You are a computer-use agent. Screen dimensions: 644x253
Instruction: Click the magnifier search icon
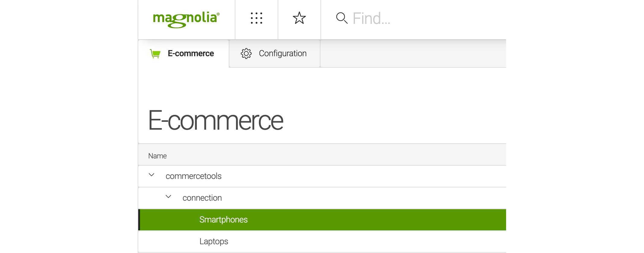point(342,18)
